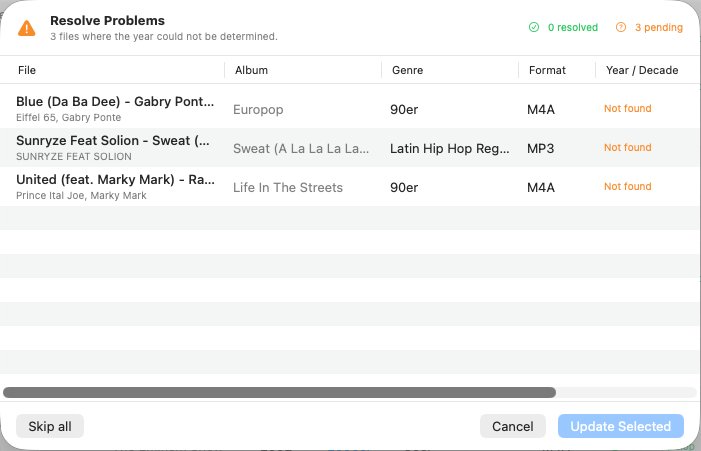The image size is (701, 451).
Task: Click the green resolved checkmark icon
Action: (x=534, y=27)
